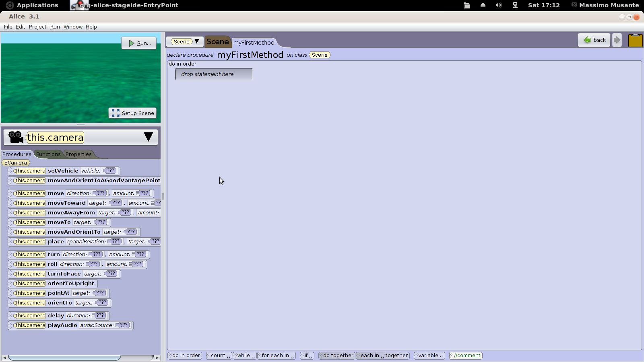This screenshot has height=362, width=644.
Task: Open the Project menu
Action: pos(37,27)
